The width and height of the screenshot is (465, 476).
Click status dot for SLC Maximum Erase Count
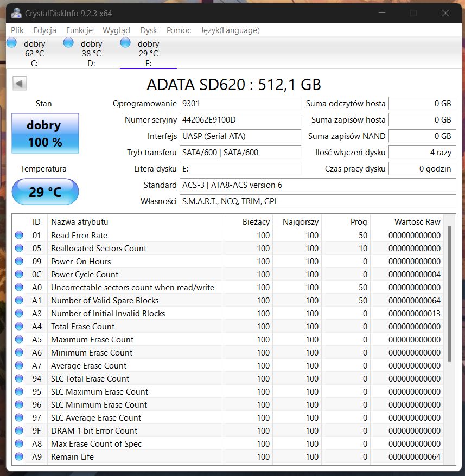(19, 392)
